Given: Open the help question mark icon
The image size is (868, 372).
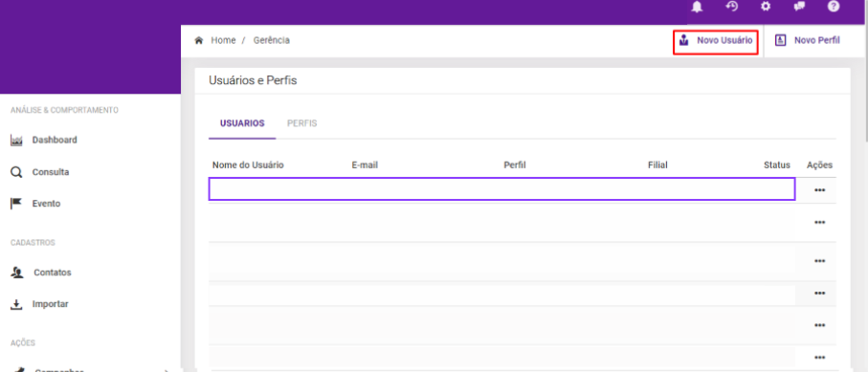Looking at the screenshot, I should click(834, 7).
